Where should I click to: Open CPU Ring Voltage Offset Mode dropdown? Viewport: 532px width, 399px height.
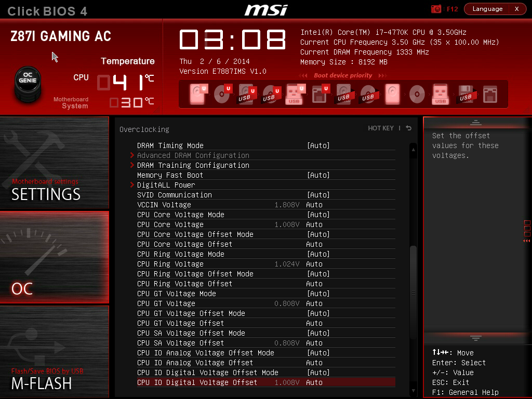tap(318, 274)
